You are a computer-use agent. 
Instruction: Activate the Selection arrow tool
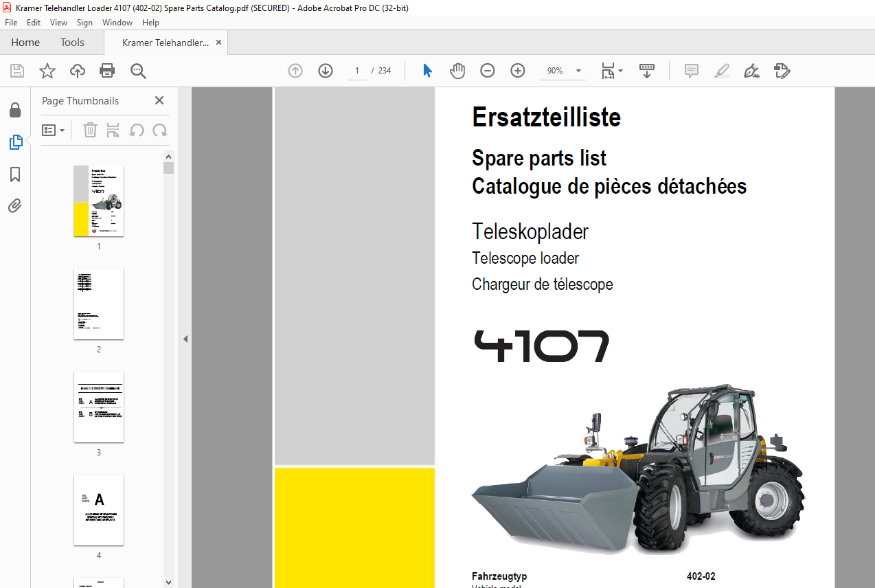(427, 71)
